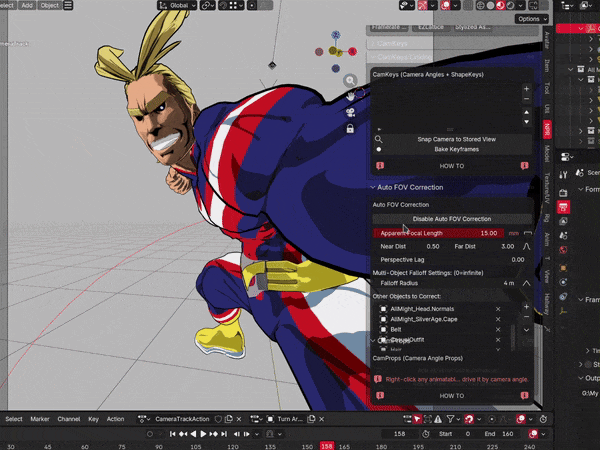Click the Far Dist value field
Viewport: 600px width, 450px height.
point(484,246)
